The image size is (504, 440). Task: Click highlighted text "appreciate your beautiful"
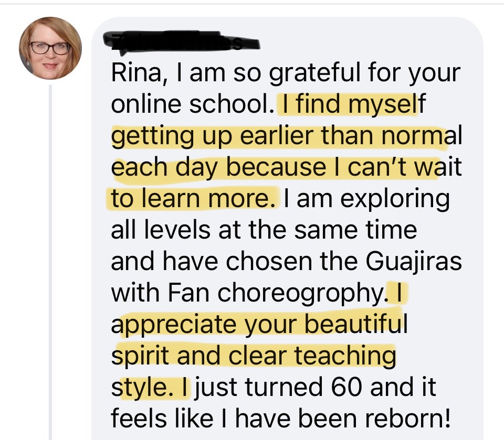click(x=259, y=325)
